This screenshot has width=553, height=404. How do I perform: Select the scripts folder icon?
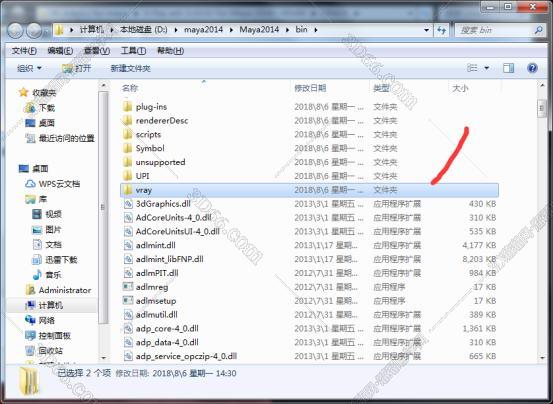(x=127, y=134)
